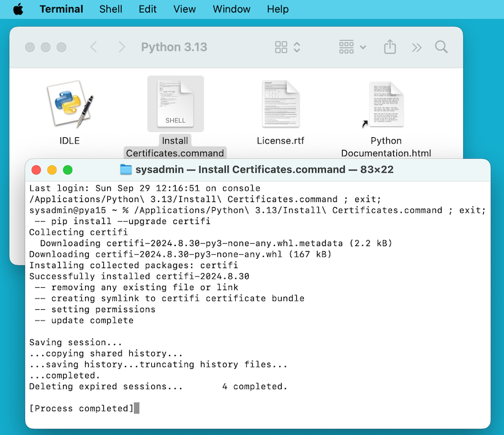Click the Share icon in the Finder toolbar
This screenshot has height=435, width=504.
tap(389, 47)
